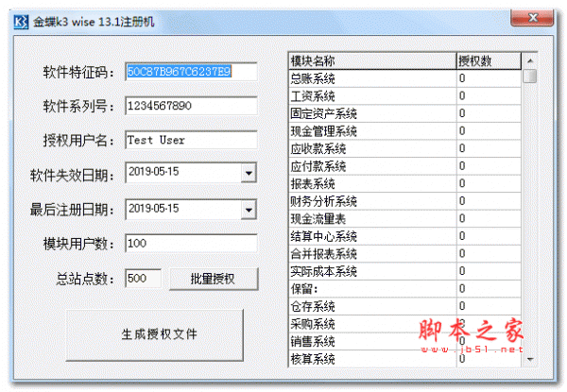567x392 pixels.
Task: Click the 授权数 cell for 结算中心系统
Action: pos(489,236)
